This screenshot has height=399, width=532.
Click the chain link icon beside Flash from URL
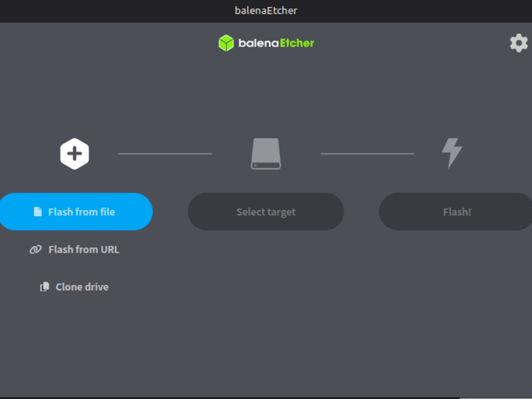(x=36, y=249)
